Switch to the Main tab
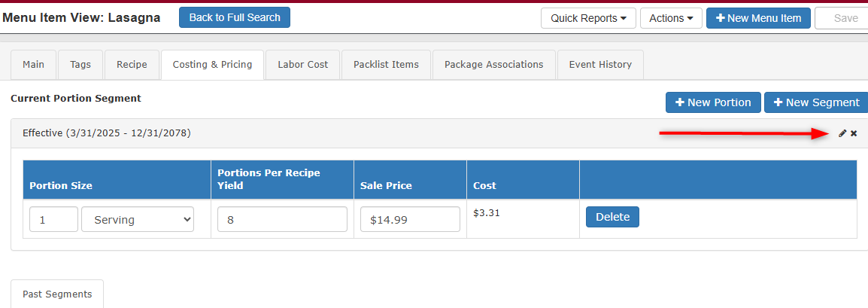Viewport: 868px width, 308px height. point(33,65)
